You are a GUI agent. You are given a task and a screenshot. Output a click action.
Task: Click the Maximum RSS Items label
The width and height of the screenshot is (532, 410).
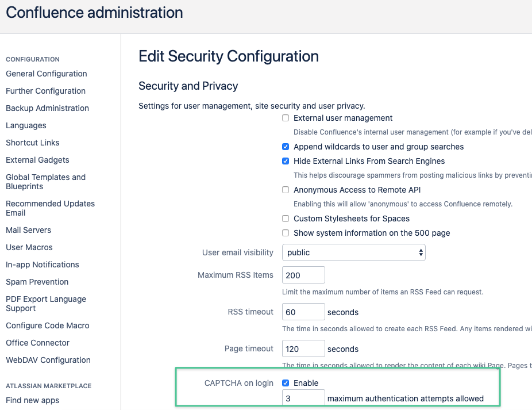tap(236, 275)
